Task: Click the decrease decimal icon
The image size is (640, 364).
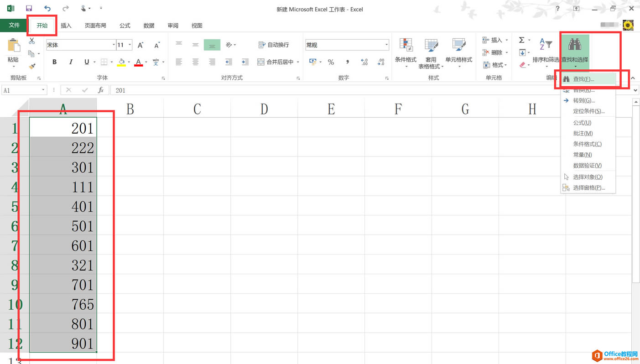Action: [381, 62]
